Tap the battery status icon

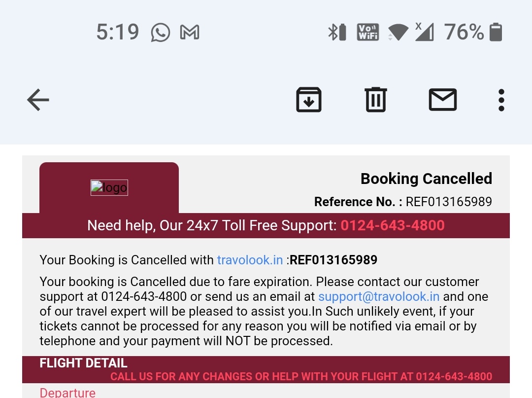[496, 33]
